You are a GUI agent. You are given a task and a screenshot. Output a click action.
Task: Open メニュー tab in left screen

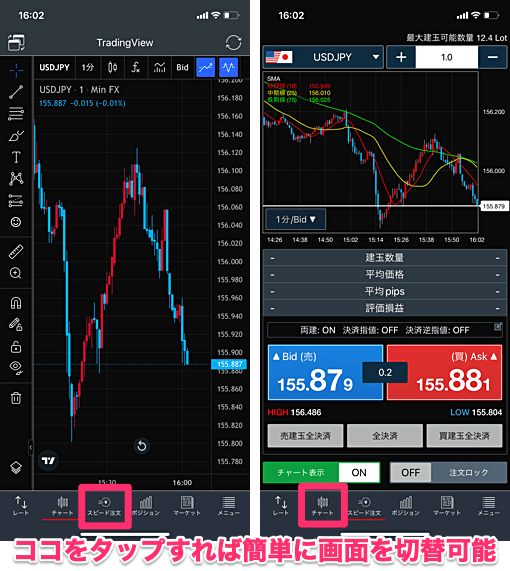(x=228, y=506)
